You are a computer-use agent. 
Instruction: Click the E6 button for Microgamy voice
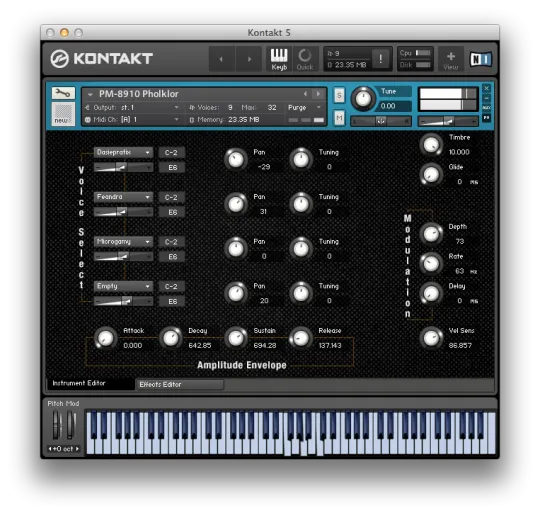pyautogui.click(x=172, y=257)
